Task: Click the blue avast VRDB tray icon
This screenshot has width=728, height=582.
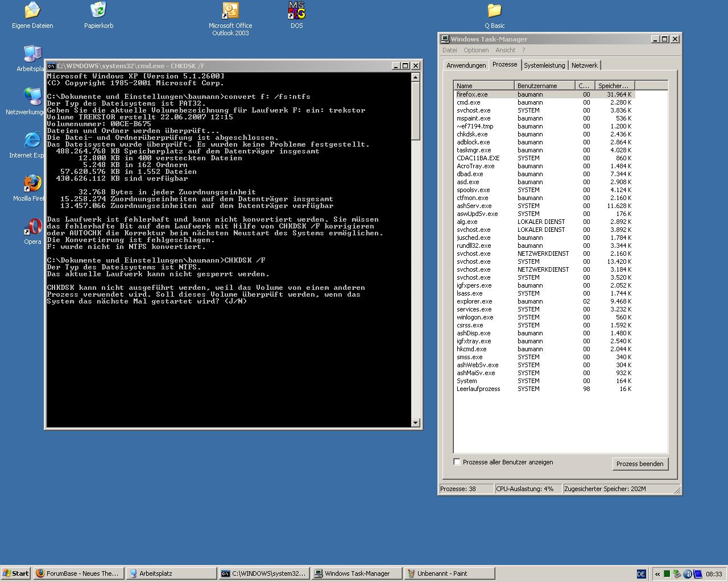Action: coord(698,574)
